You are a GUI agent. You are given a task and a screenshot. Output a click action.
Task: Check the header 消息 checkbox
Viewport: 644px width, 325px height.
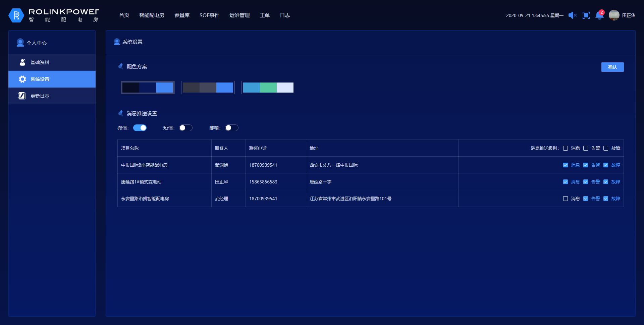(566, 148)
